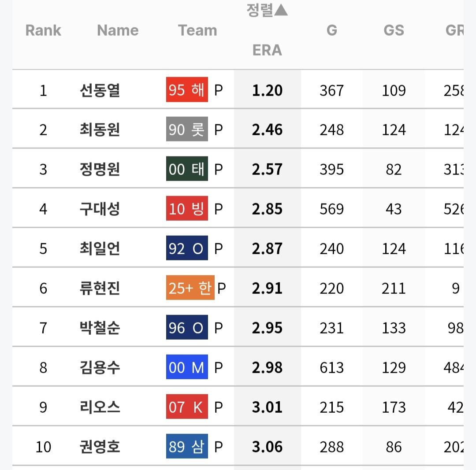Open player 선동열 profile link
476x470 pixels.
(x=100, y=90)
